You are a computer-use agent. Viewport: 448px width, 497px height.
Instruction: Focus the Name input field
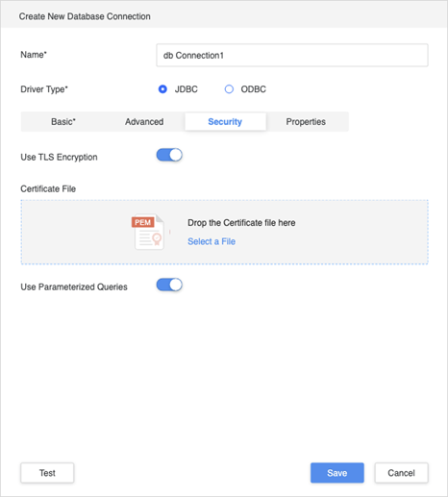(292, 56)
